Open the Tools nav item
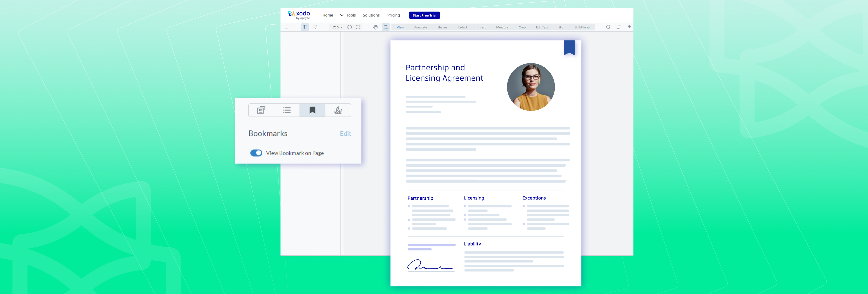This screenshot has height=294, width=868. [x=351, y=15]
